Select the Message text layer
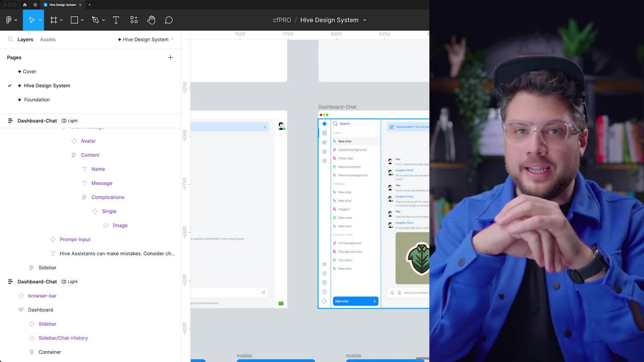 (x=102, y=183)
